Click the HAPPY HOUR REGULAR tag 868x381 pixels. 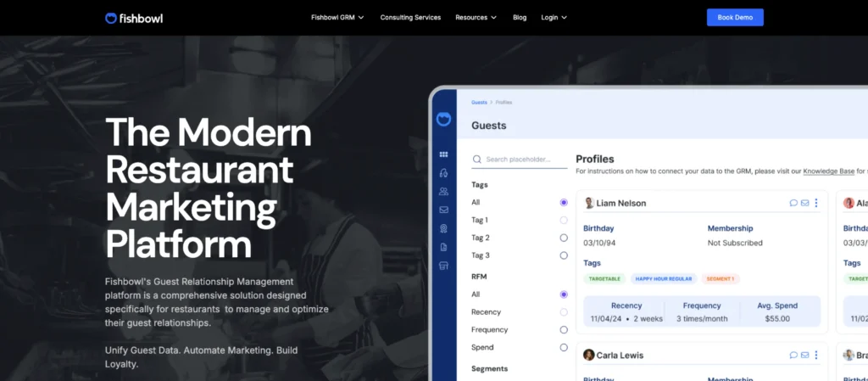pos(663,279)
